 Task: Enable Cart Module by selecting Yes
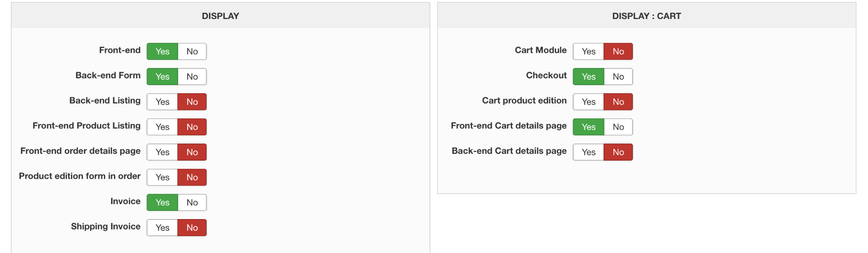(x=588, y=52)
